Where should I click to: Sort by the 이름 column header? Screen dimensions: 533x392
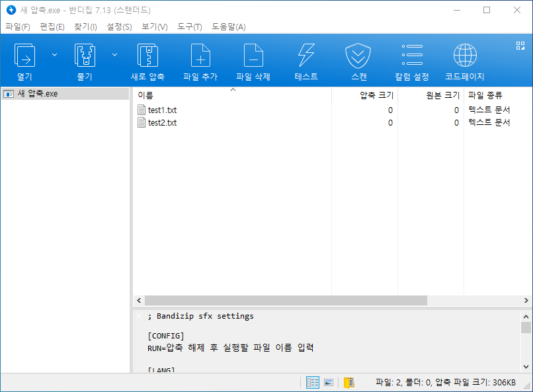pos(233,95)
